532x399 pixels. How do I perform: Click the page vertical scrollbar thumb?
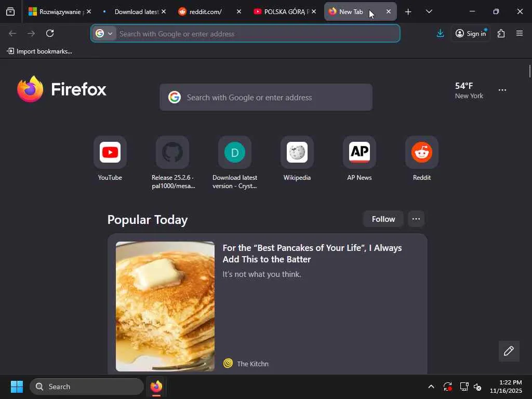[x=529, y=71]
